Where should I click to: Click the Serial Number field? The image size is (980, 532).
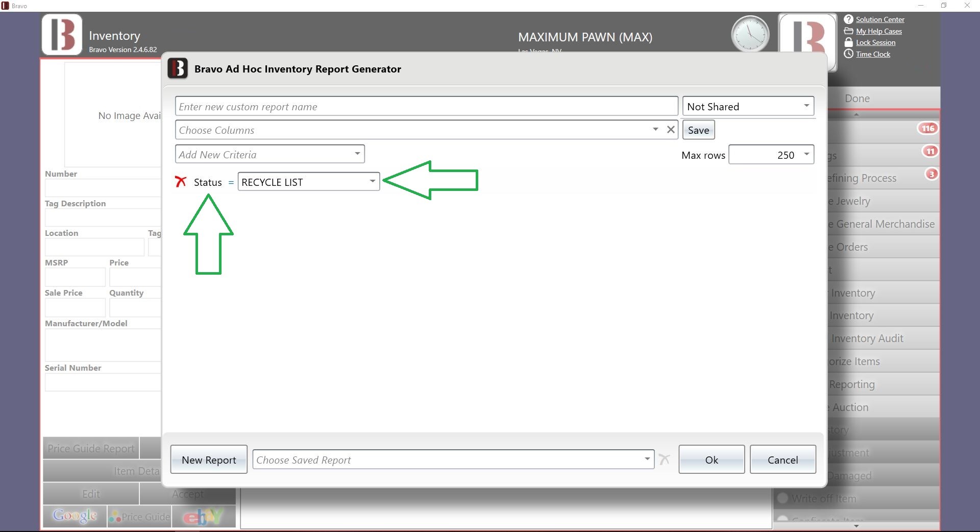[x=103, y=382]
